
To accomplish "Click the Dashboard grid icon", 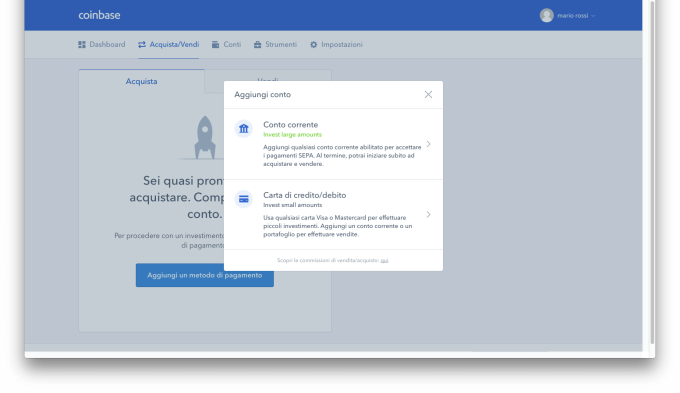I will 82,44.
